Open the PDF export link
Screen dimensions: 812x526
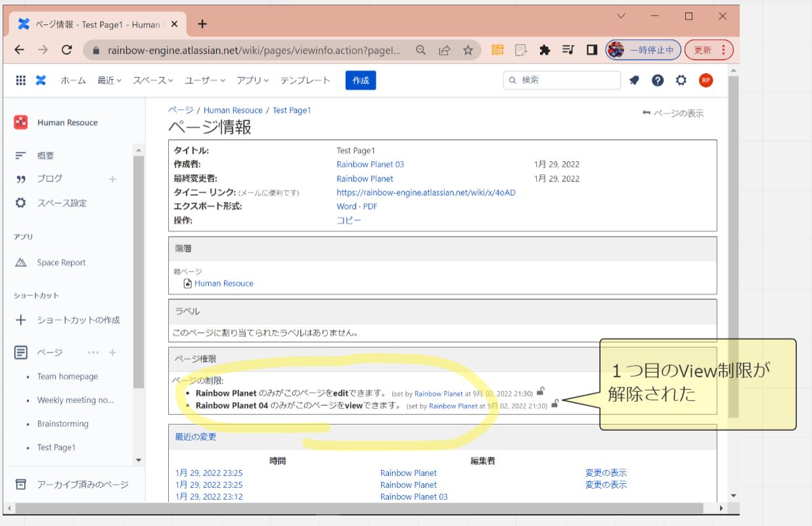point(371,206)
